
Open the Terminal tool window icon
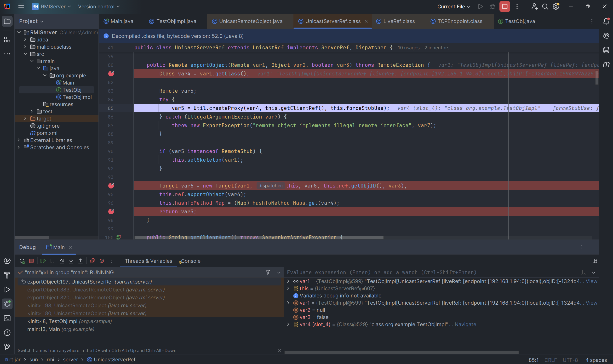coord(7,318)
